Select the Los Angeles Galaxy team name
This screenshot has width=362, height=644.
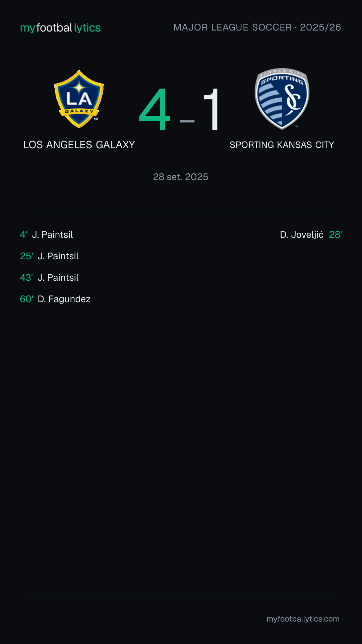point(79,145)
